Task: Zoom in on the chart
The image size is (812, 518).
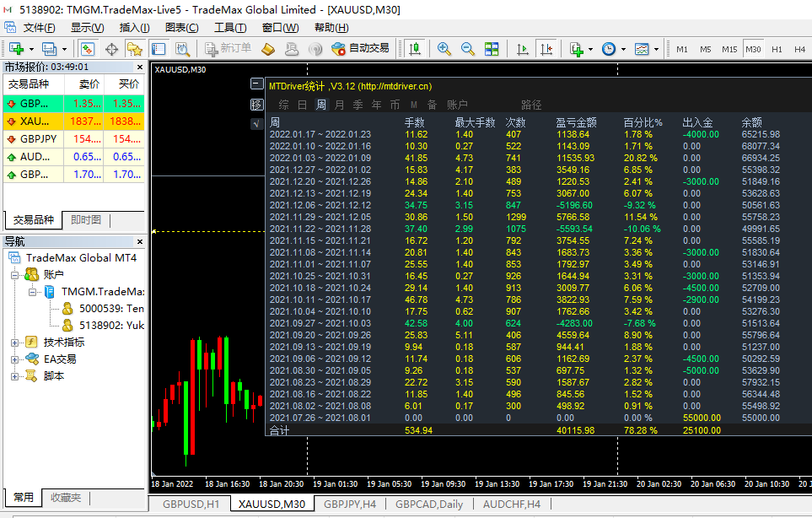Action: 444,49
